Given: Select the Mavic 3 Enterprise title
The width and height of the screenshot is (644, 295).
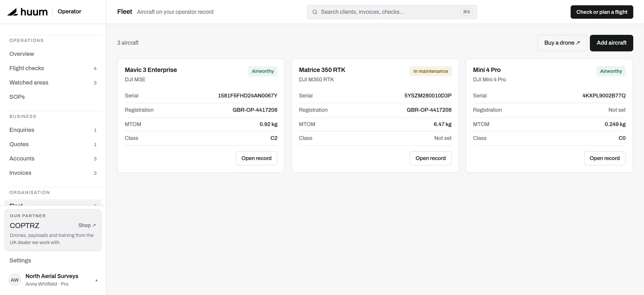Looking at the screenshot, I should (x=151, y=70).
